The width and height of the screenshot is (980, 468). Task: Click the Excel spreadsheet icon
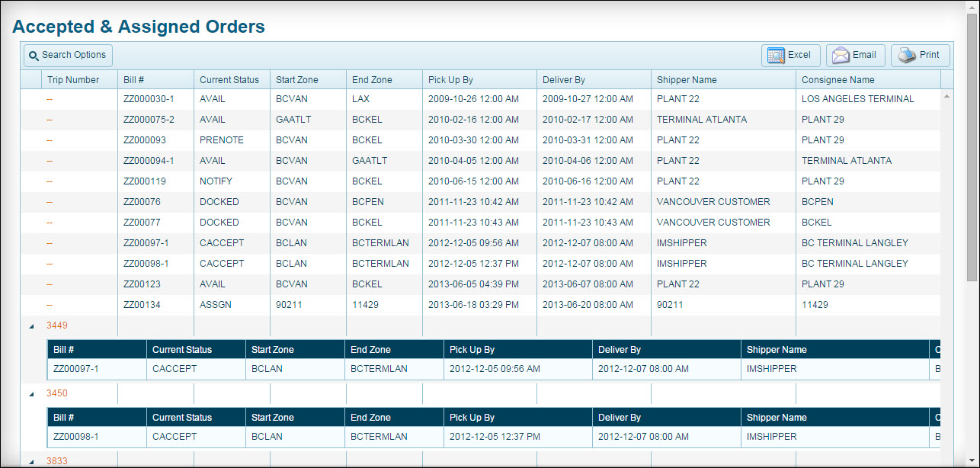(x=776, y=56)
